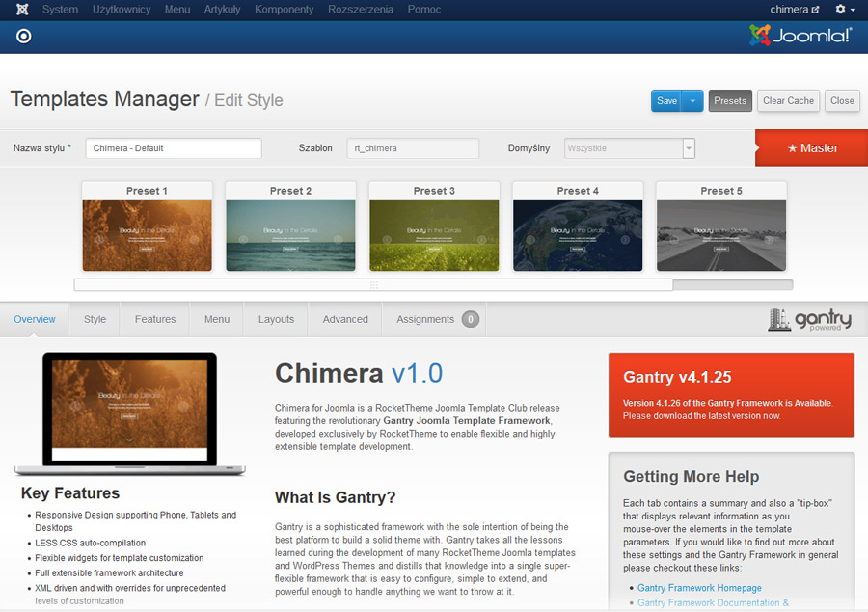Click the Joomla! logo at top right
This screenshot has width=868, height=612.
(800, 36)
